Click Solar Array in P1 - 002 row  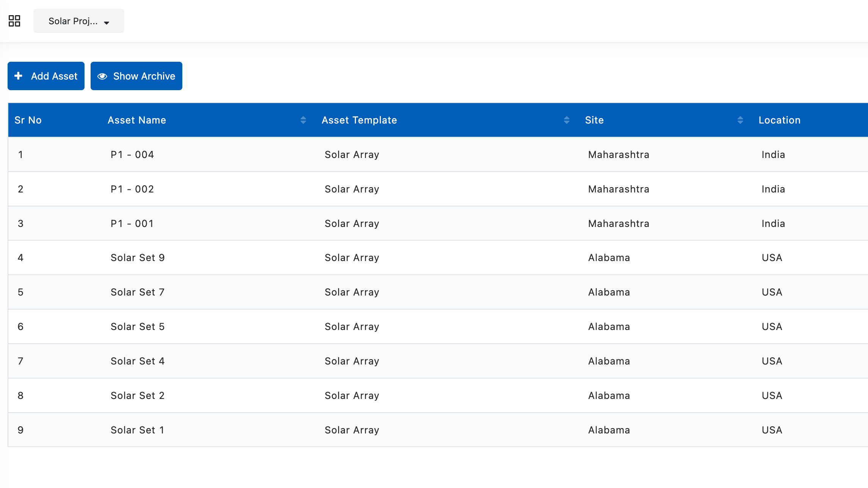coord(352,189)
